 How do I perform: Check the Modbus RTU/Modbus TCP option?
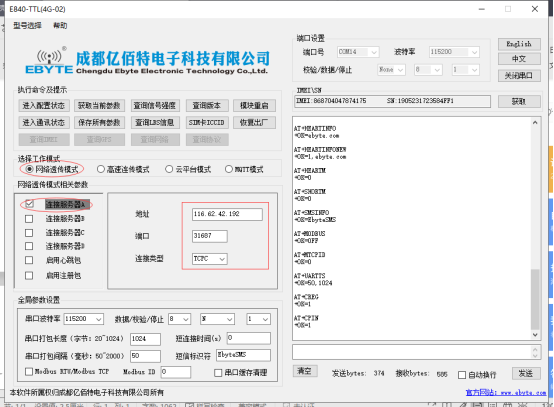pos(29,372)
